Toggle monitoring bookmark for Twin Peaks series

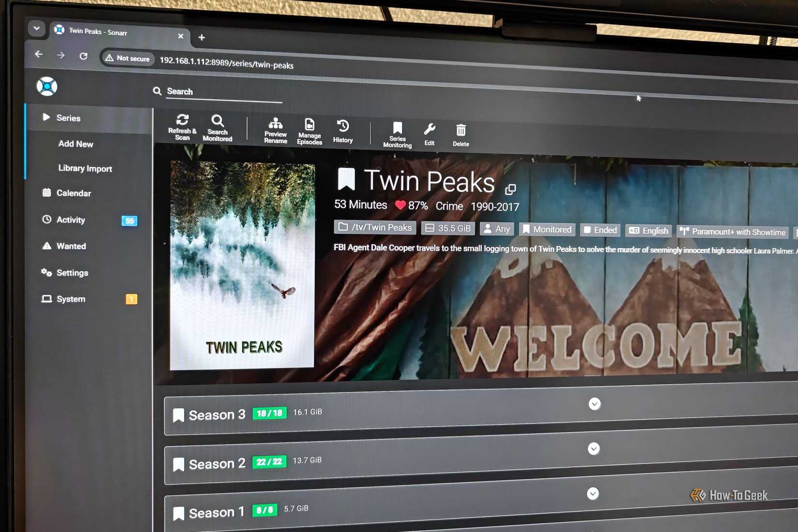[x=346, y=179]
